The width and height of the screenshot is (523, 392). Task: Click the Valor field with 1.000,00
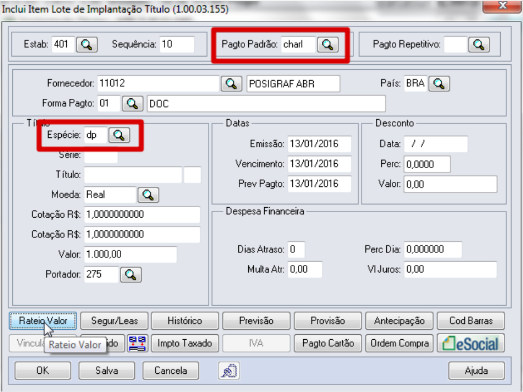(x=130, y=255)
